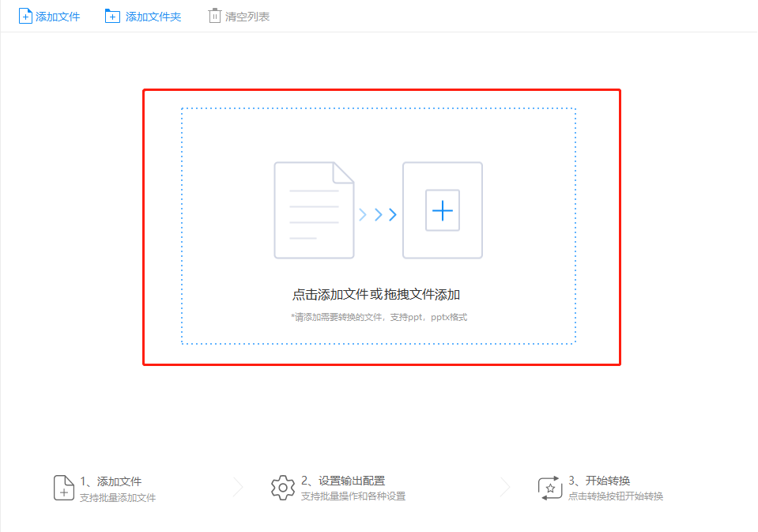Click the step text 2、设置输出配置

343,481
